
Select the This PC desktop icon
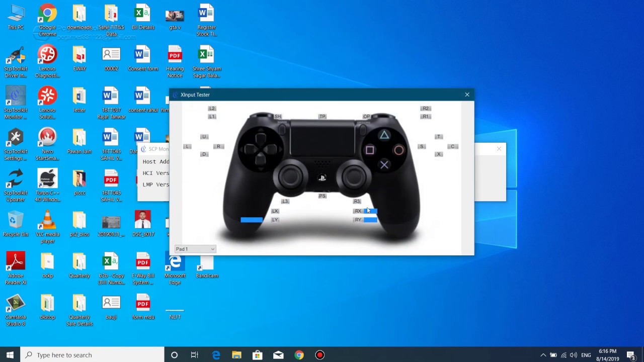coord(16,18)
